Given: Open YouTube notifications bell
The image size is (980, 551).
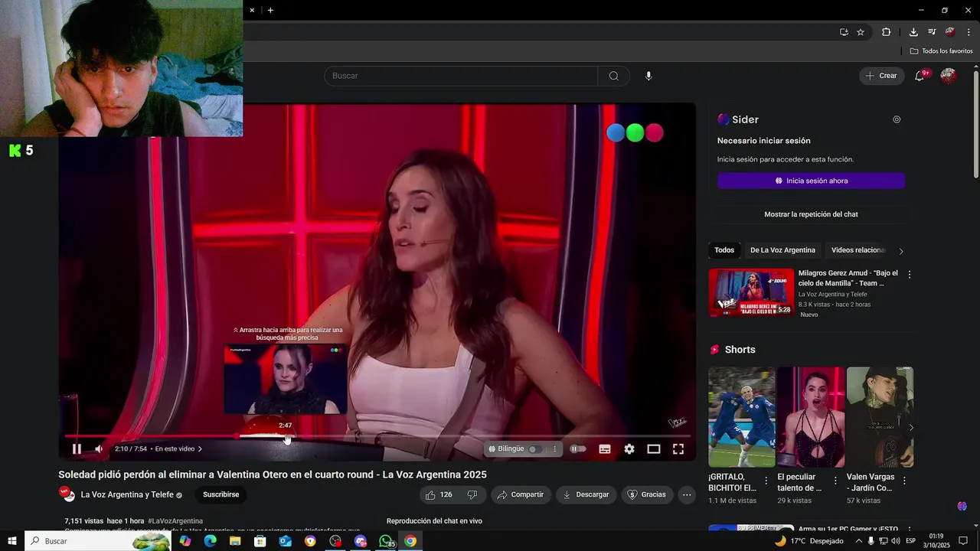Looking at the screenshot, I should point(920,76).
